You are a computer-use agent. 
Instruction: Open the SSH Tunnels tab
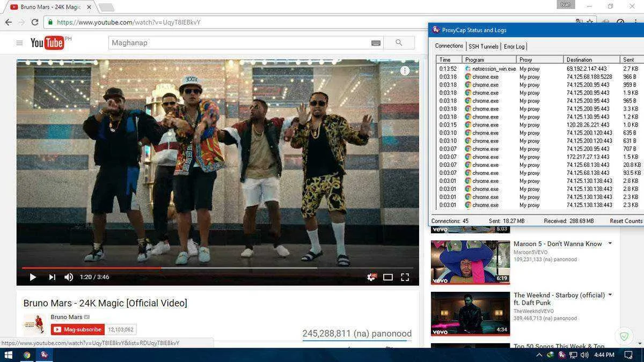click(x=484, y=46)
